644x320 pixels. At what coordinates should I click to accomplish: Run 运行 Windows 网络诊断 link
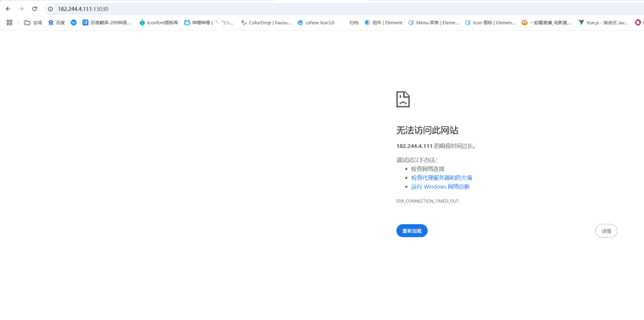(x=441, y=186)
